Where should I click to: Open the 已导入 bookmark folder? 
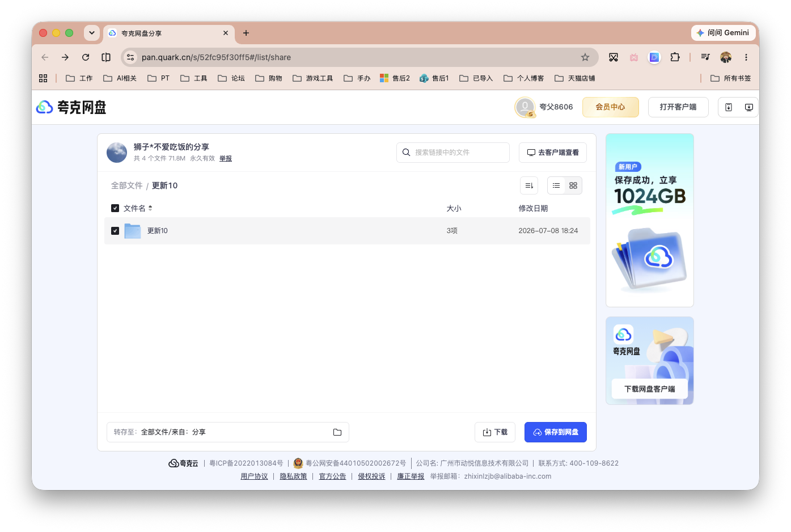[x=476, y=78]
